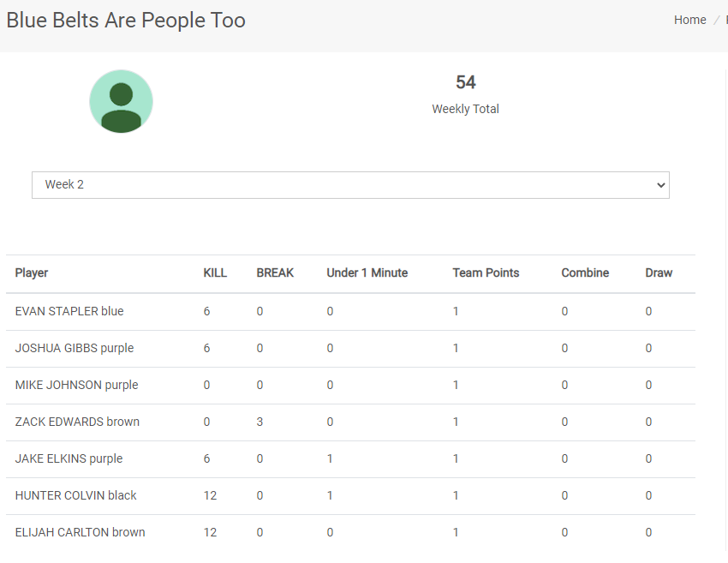Select player JOSHUA GIBBS purple
This screenshot has width=728, height=563.
75,349
